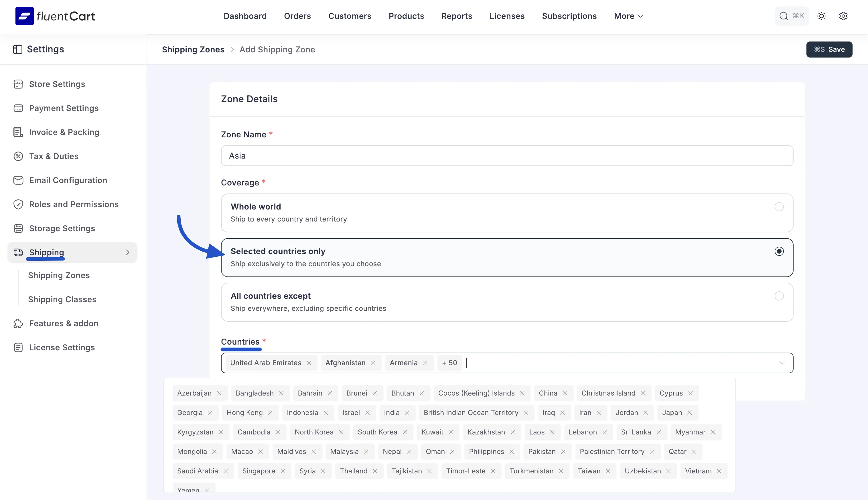Open Store Settings page
The width and height of the screenshot is (868, 500).
pos(57,84)
